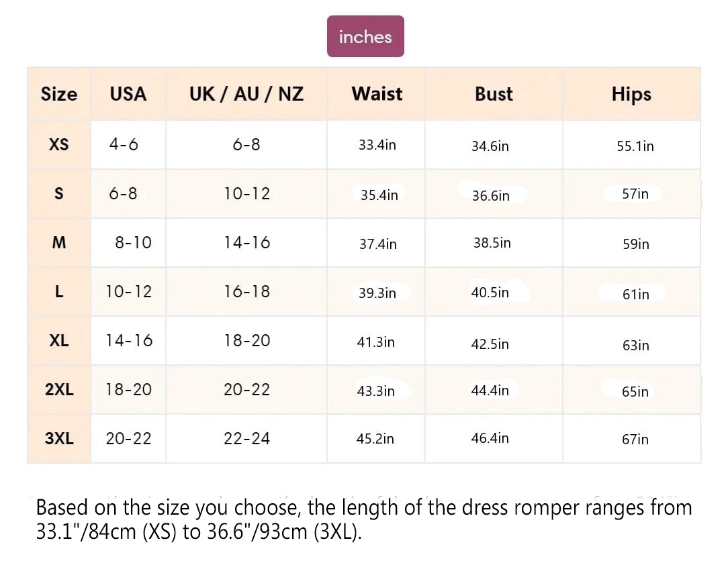Select the XS size row label

pyautogui.click(x=59, y=145)
